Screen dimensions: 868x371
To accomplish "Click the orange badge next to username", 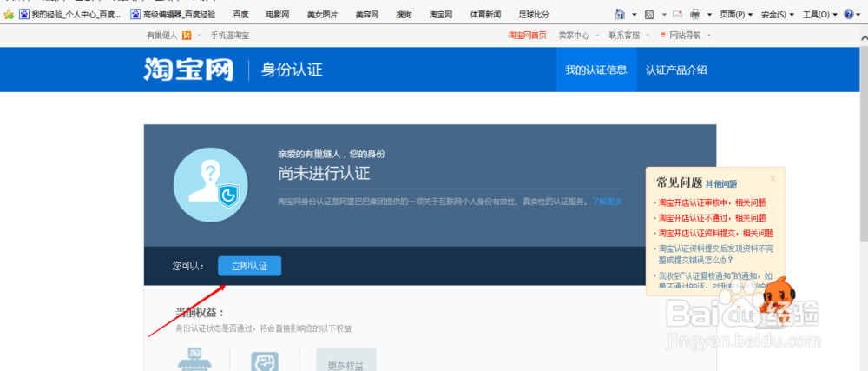I will pos(187,36).
